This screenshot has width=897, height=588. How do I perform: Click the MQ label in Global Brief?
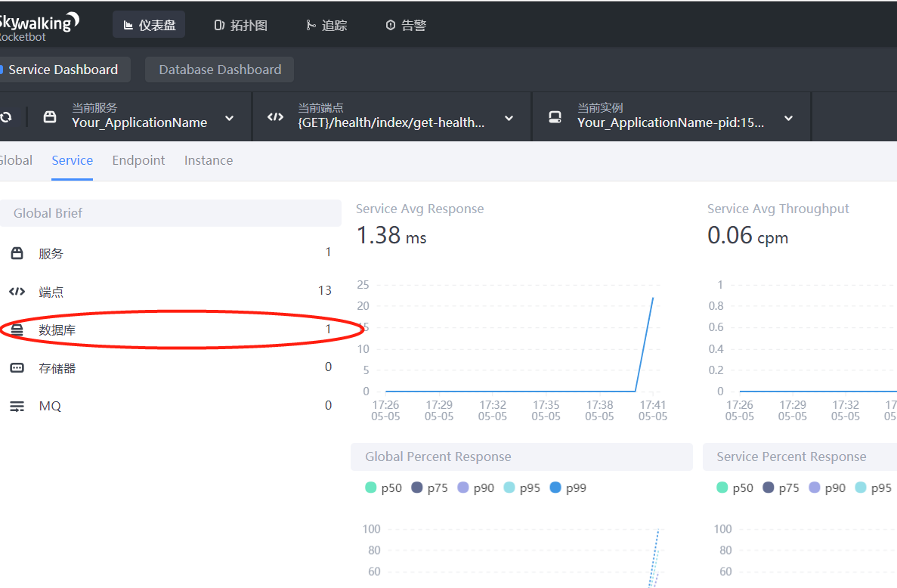click(x=50, y=406)
